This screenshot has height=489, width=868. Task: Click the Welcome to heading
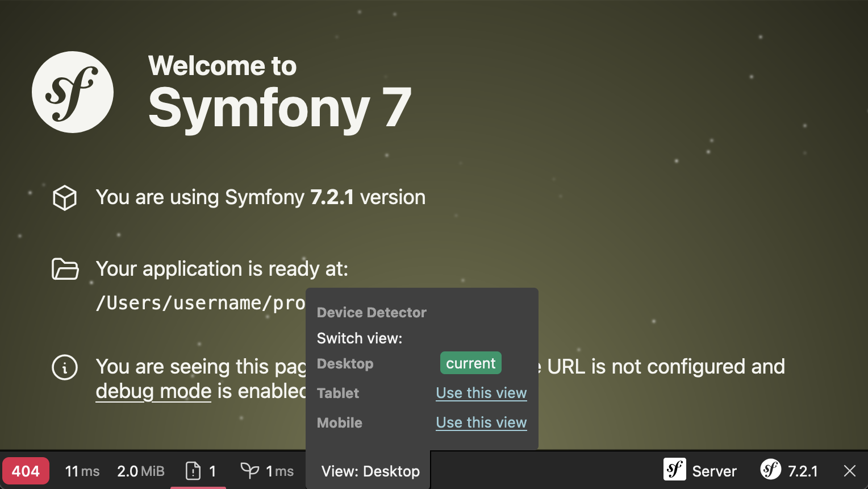[223, 65]
